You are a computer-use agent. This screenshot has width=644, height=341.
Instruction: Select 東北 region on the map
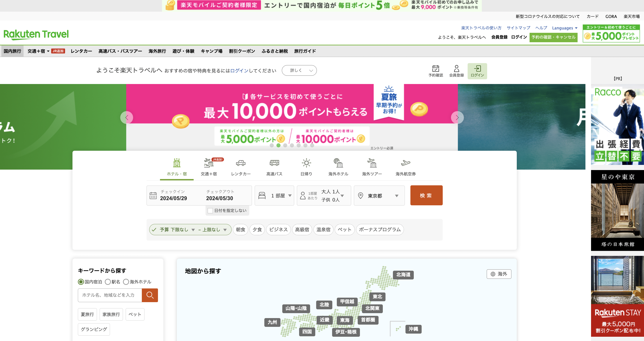(377, 297)
